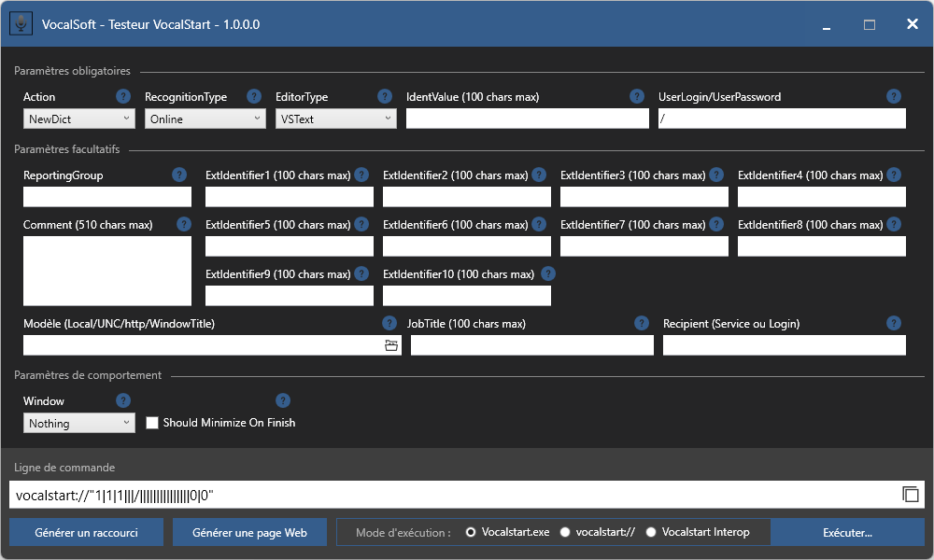Click the help icon for UserLogin/UserPassword
Viewport: 934px width, 560px height.
tap(894, 96)
